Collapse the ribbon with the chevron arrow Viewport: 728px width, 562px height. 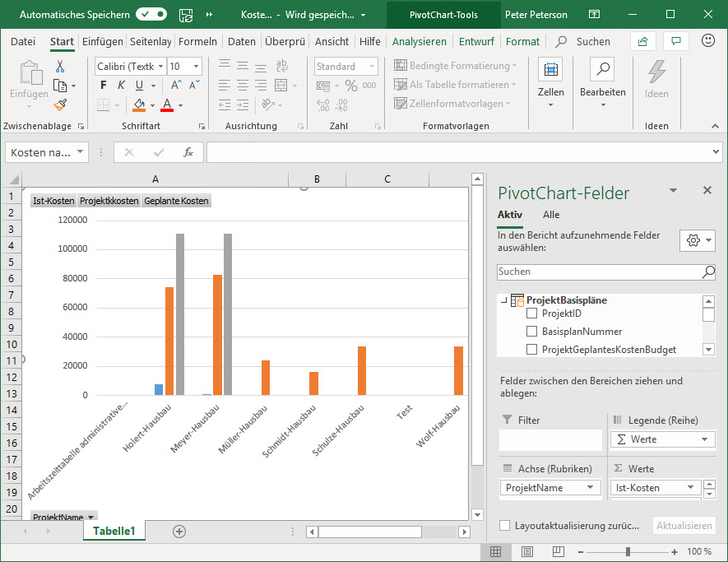click(x=715, y=126)
